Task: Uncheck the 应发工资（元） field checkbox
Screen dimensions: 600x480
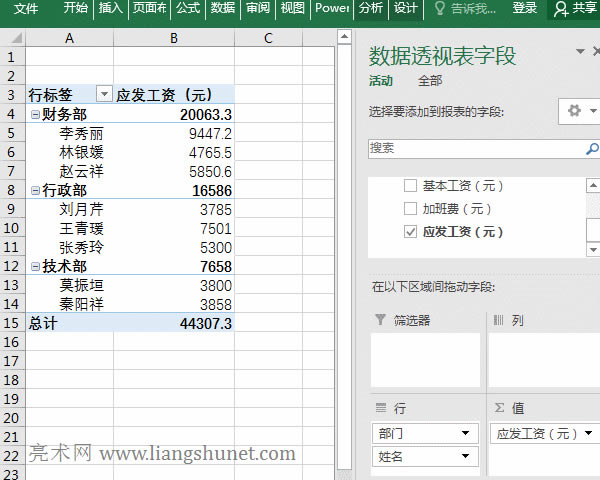Action: (x=410, y=232)
